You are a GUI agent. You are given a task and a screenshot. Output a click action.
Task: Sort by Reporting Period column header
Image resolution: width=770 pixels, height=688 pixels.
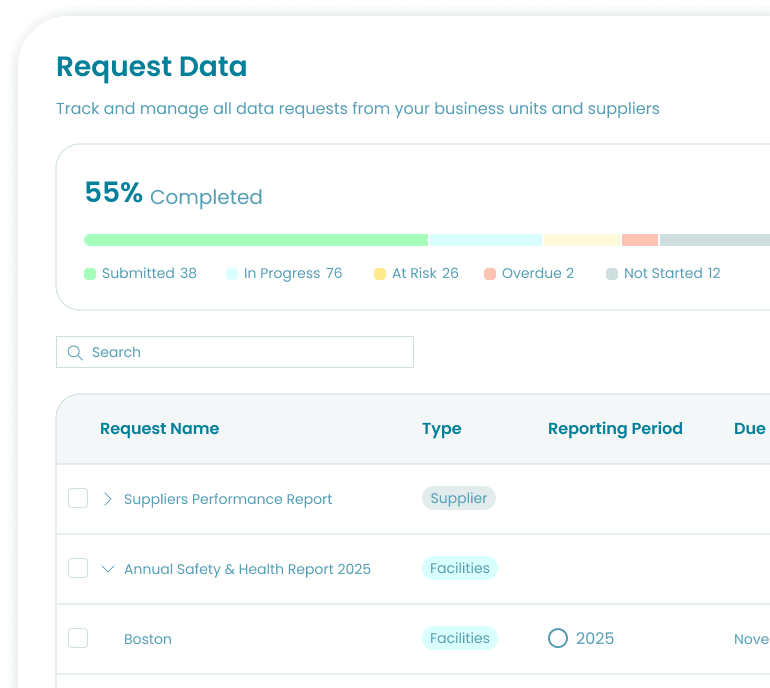[615, 429]
